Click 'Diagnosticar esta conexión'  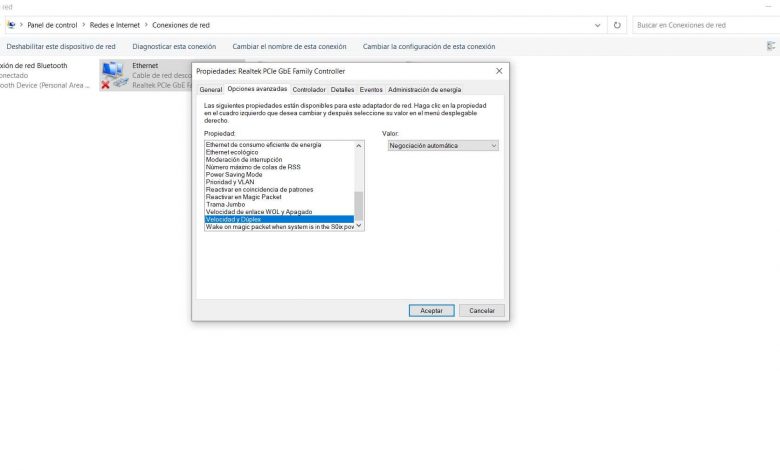tap(174, 46)
